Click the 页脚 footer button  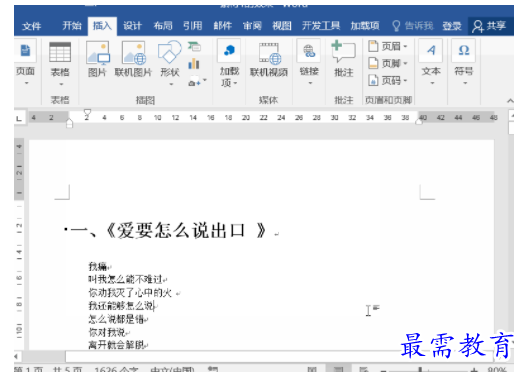pyautogui.click(x=388, y=63)
